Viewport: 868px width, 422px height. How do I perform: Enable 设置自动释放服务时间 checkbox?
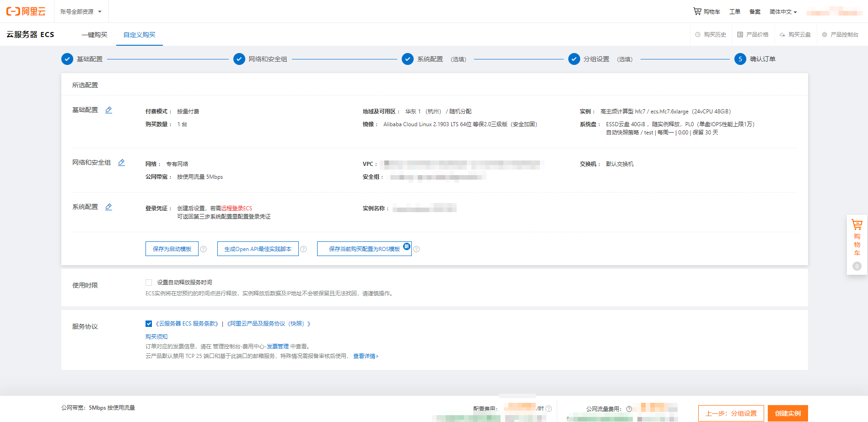149,282
